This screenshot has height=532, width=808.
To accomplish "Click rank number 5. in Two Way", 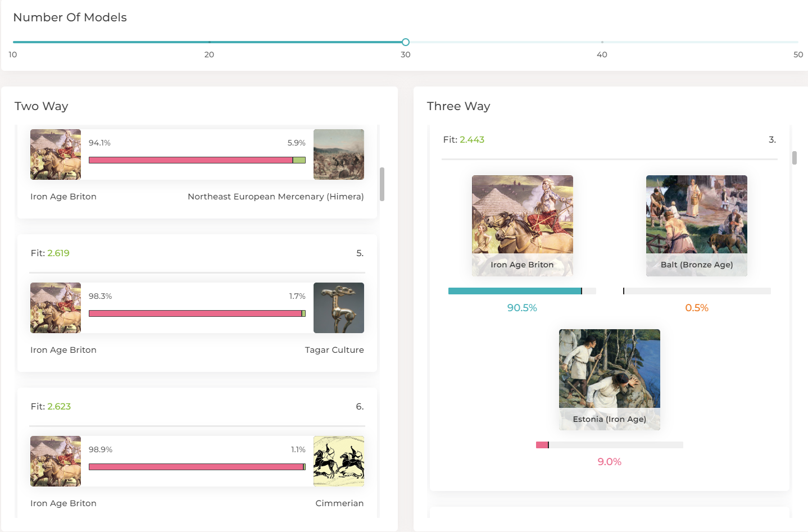I will [x=360, y=253].
